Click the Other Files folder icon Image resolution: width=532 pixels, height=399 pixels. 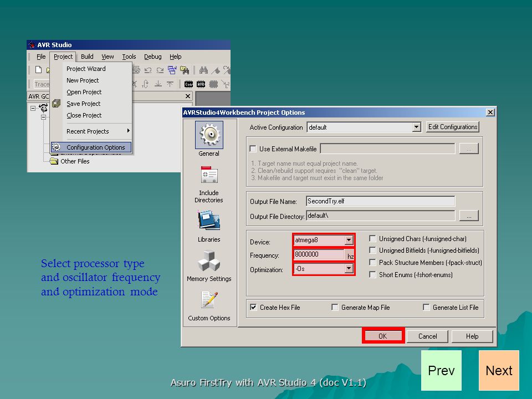[54, 161]
